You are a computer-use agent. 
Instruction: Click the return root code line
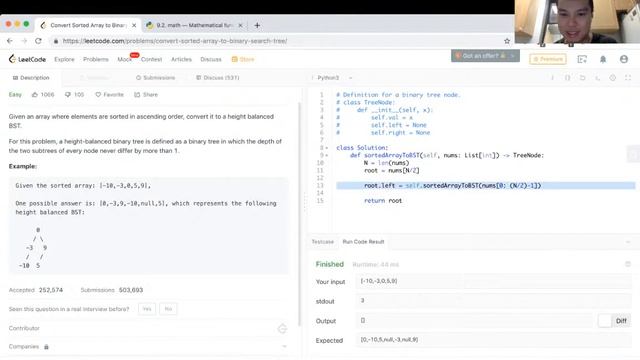tap(383, 201)
